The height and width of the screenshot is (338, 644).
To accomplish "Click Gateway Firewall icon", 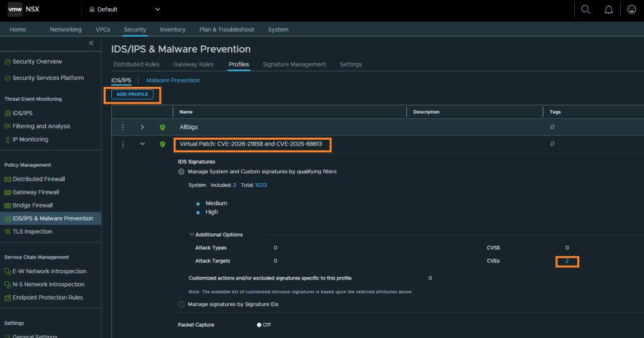I will [8, 193].
